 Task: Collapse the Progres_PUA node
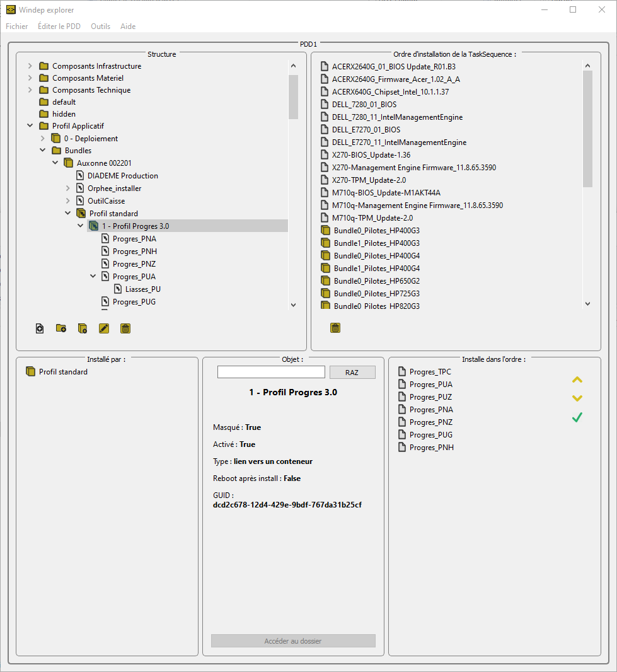click(93, 277)
